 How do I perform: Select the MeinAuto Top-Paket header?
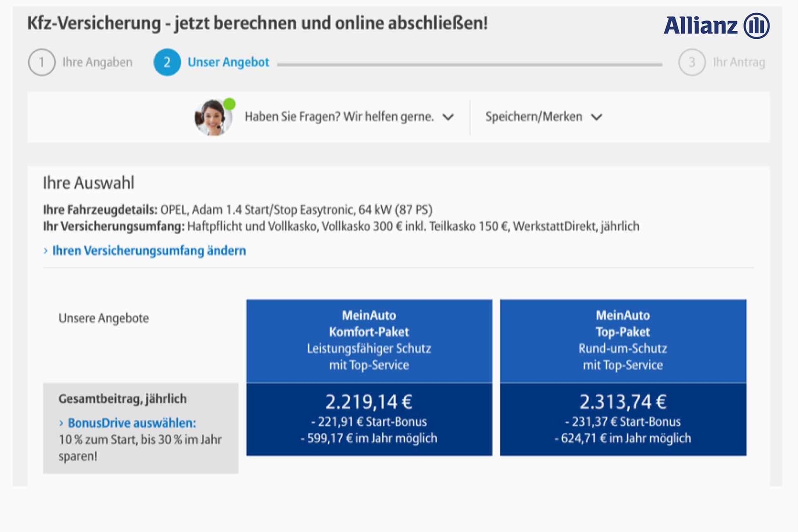[623, 340]
